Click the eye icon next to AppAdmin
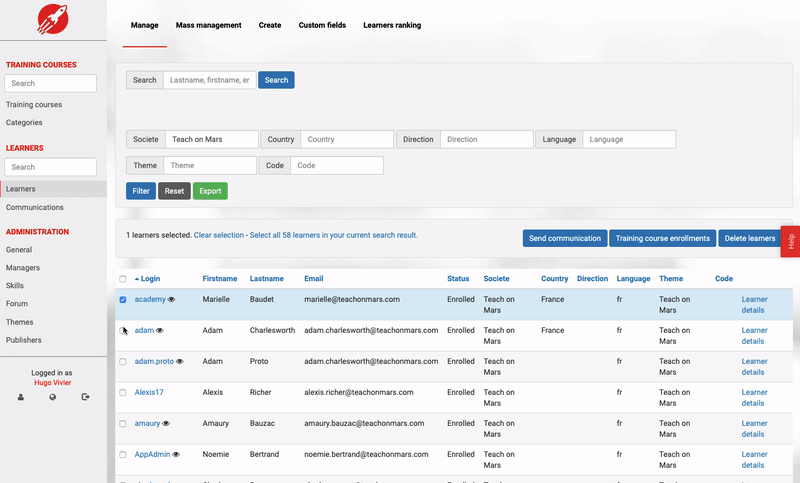The height and width of the screenshot is (483, 800). [176, 454]
